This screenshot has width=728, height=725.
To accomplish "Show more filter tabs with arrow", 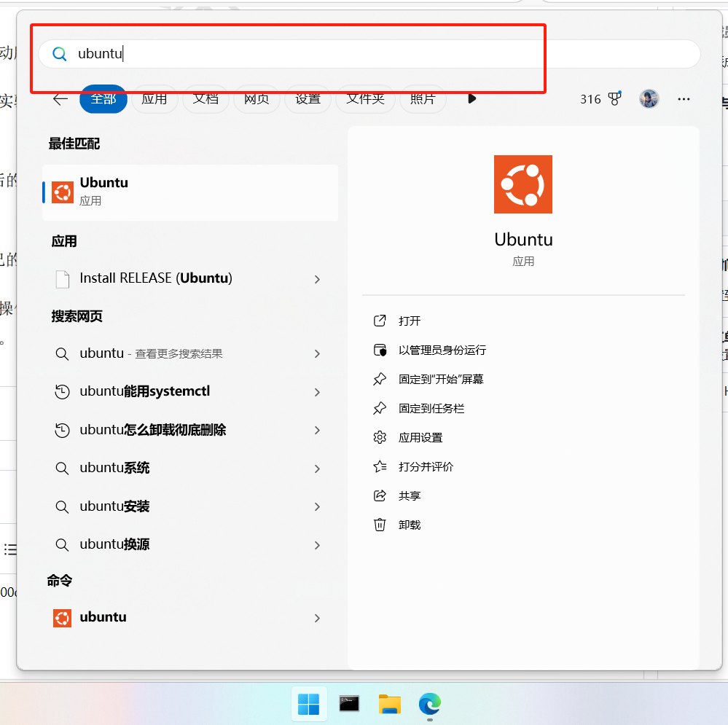I will (471, 98).
